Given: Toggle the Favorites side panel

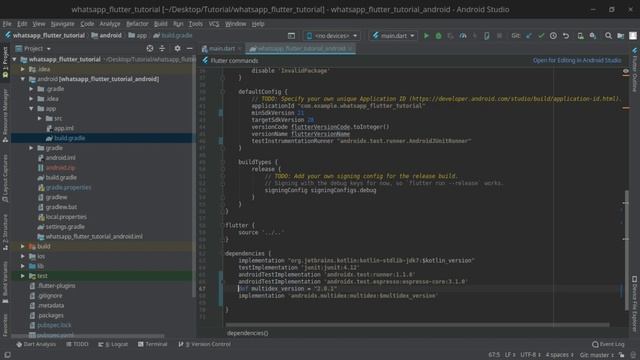Looking at the screenshot, I should click(5, 325).
